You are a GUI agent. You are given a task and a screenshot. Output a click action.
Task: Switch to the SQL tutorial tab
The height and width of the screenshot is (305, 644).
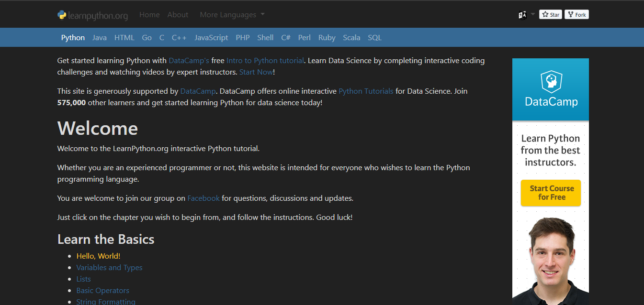374,37
